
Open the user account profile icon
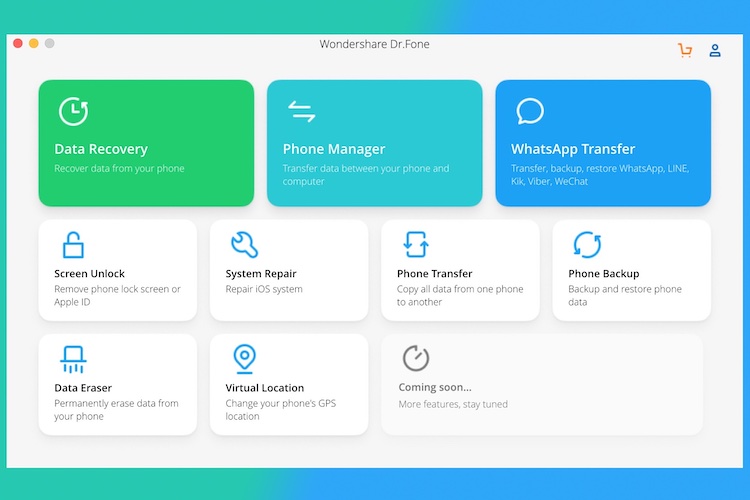tap(715, 50)
